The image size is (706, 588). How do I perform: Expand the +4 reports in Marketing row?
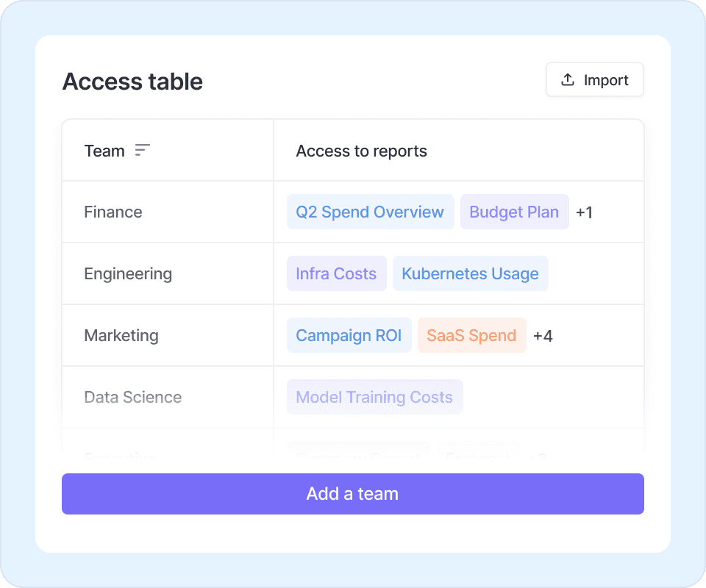point(543,336)
